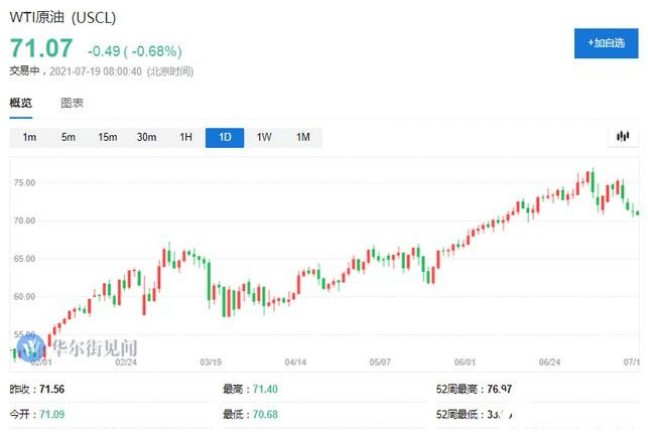Click the 昨收 value 71.56
This screenshot has height=442, width=648.
[52, 388]
